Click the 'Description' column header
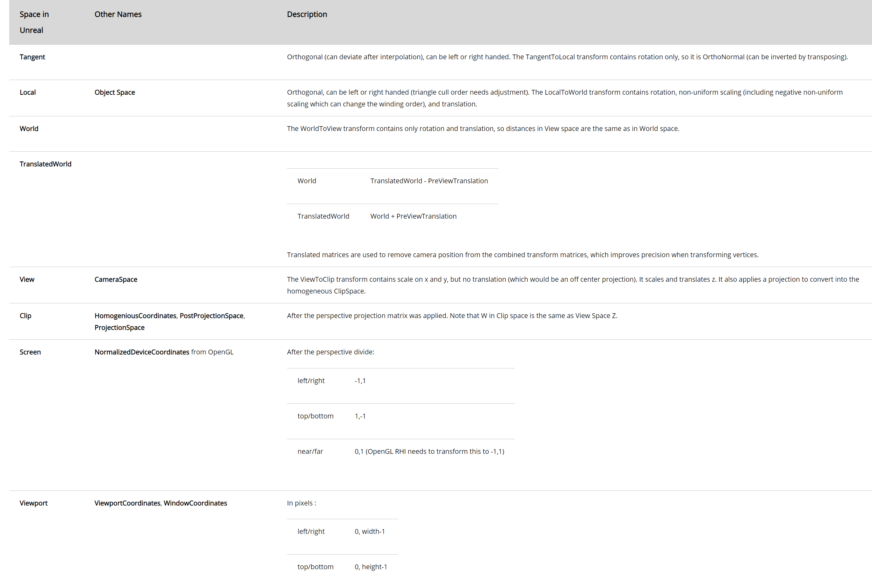Screen dimensions: 872x588 click(x=307, y=14)
